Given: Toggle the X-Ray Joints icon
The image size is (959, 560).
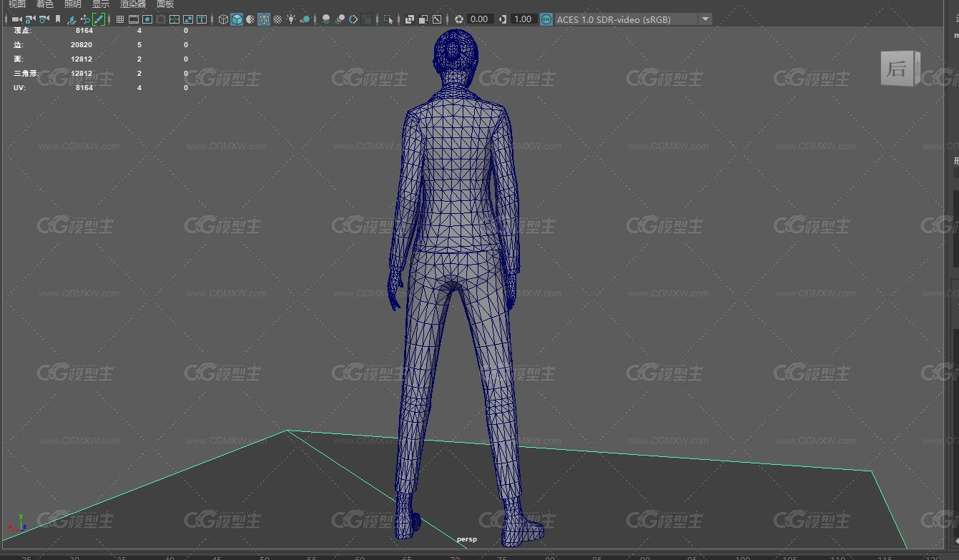Looking at the screenshot, I should point(437,19).
